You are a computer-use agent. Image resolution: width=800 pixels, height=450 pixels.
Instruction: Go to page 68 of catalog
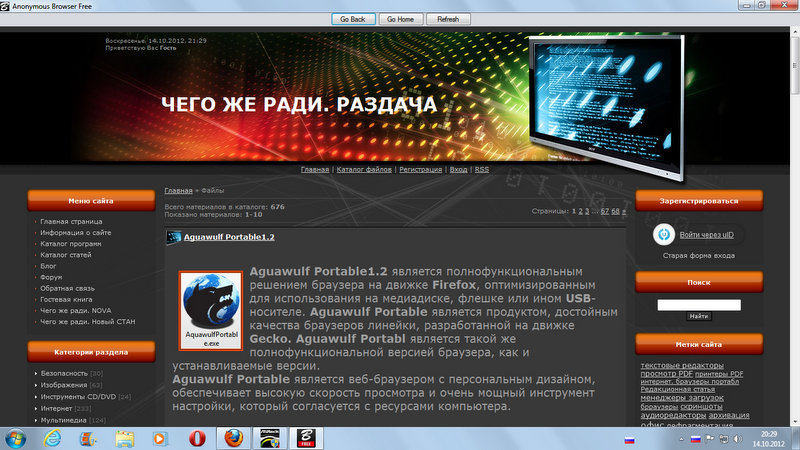[615, 211]
